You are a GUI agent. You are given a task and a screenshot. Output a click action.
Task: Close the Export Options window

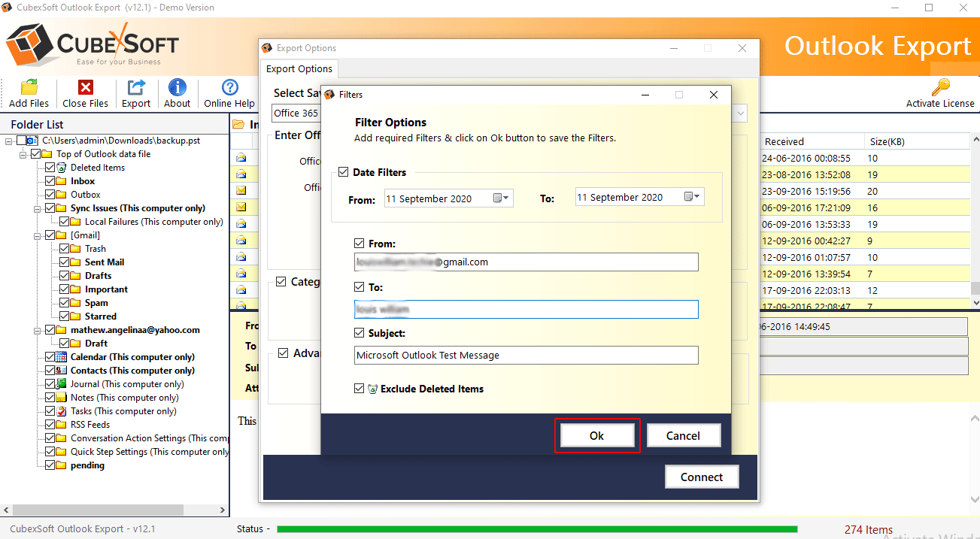coord(742,48)
